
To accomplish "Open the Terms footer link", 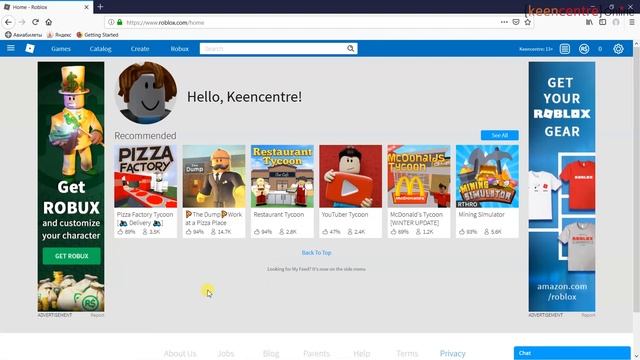I will 407,353.
